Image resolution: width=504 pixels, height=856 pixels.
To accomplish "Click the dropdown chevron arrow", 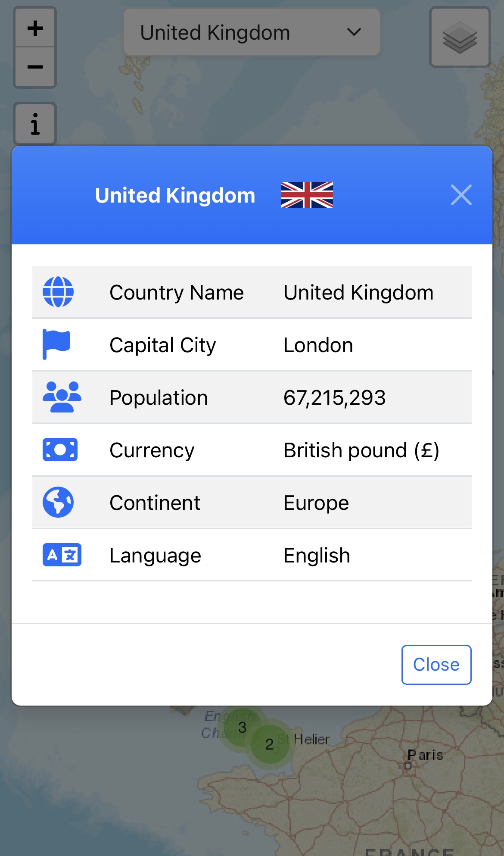I will tap(354, 32).
